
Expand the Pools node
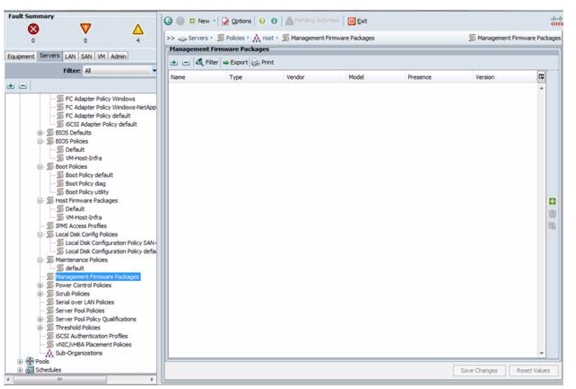point(20,361)
